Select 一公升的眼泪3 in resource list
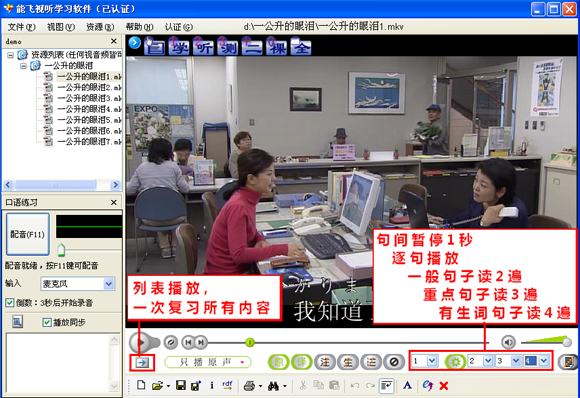The image size is (580, 398). pyautogui.click(x=89, y=98)
